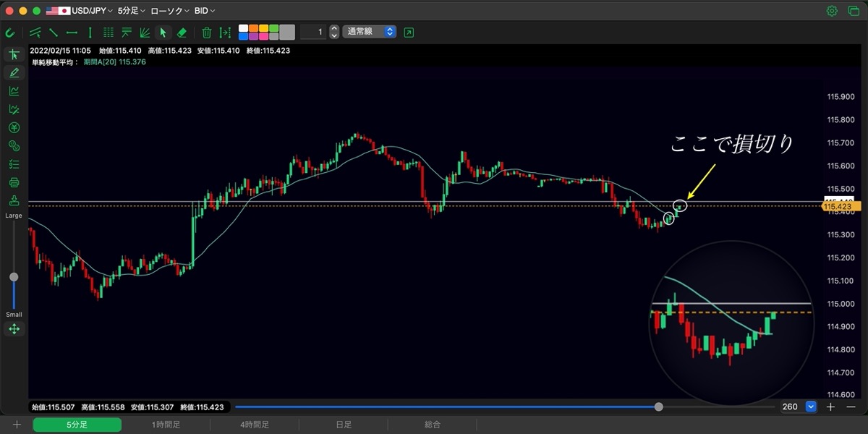This screenshot has width=868, height=434.
Task: Click the printer icon in sidebar
Action: click(x=14, y=182)
